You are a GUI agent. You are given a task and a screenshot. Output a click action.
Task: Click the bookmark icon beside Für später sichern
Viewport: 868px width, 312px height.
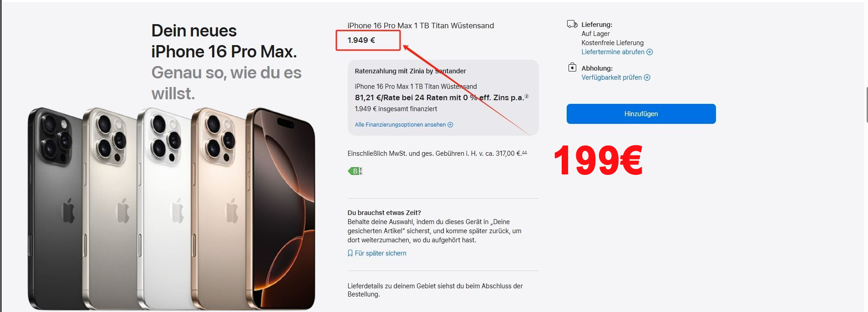[350, 253]
